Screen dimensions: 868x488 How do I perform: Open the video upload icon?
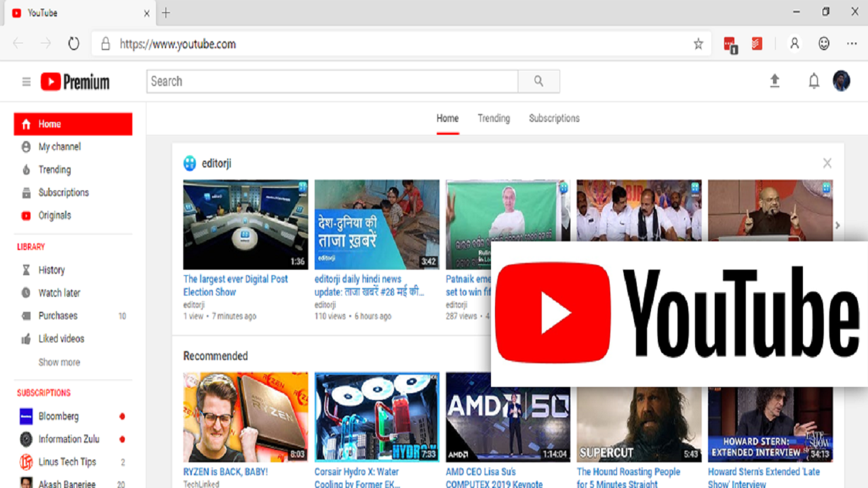(x=774, y=81)
